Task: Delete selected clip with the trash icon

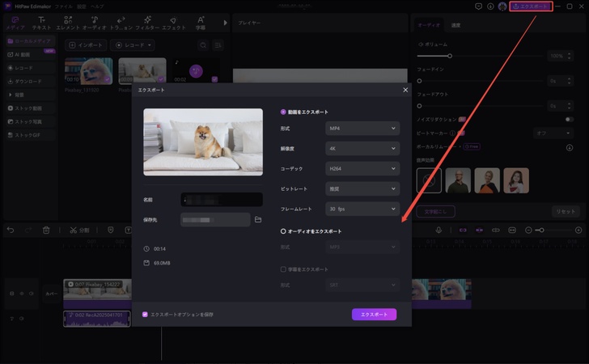Action: (46, 230)
